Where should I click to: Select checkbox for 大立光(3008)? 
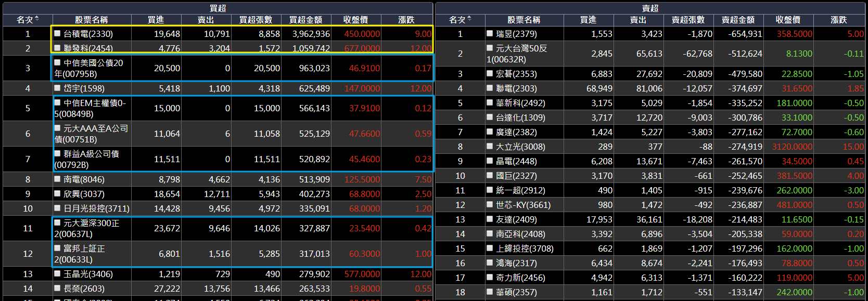[490, 146]
